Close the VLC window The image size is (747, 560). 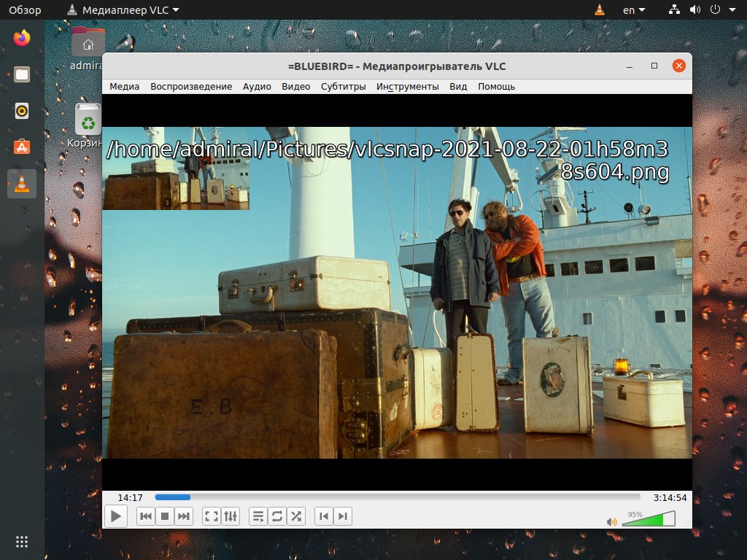[679, 66]
